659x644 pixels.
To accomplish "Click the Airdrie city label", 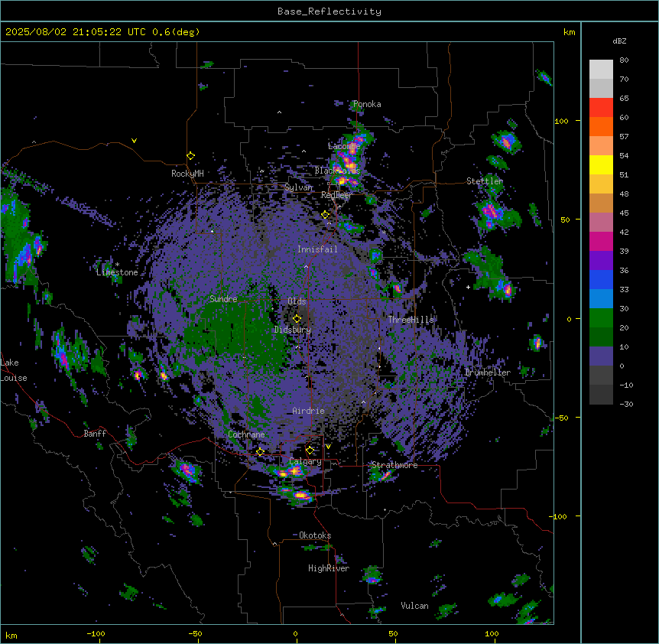I will [x=308, y=411].
